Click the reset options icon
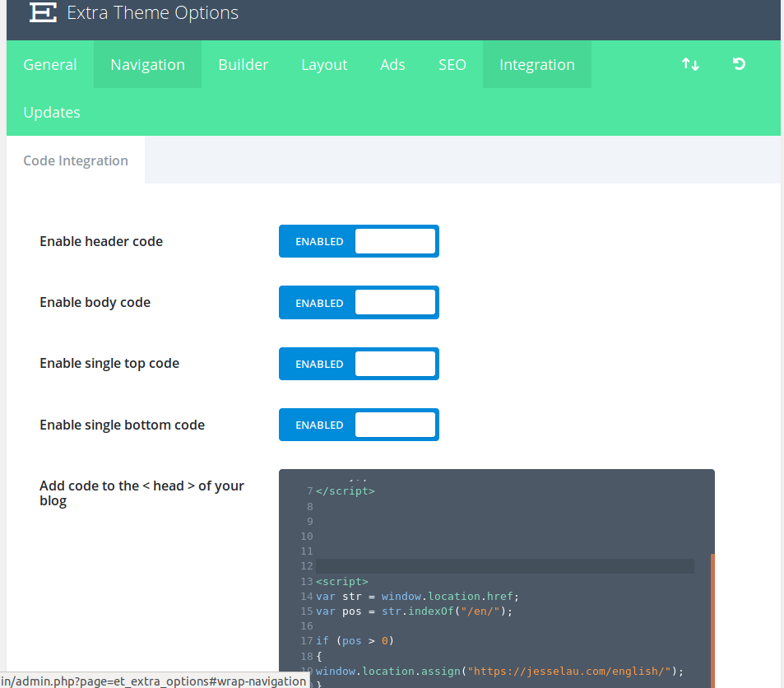Screen dimensions: 784x688 [738, 63]
